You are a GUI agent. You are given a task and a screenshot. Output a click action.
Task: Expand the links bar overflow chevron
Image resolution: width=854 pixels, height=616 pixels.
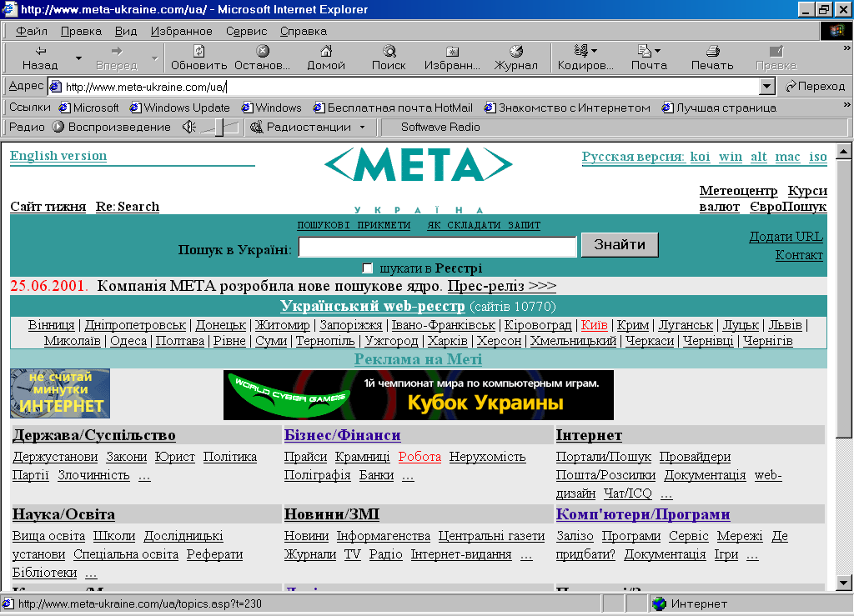click(847, 104)
